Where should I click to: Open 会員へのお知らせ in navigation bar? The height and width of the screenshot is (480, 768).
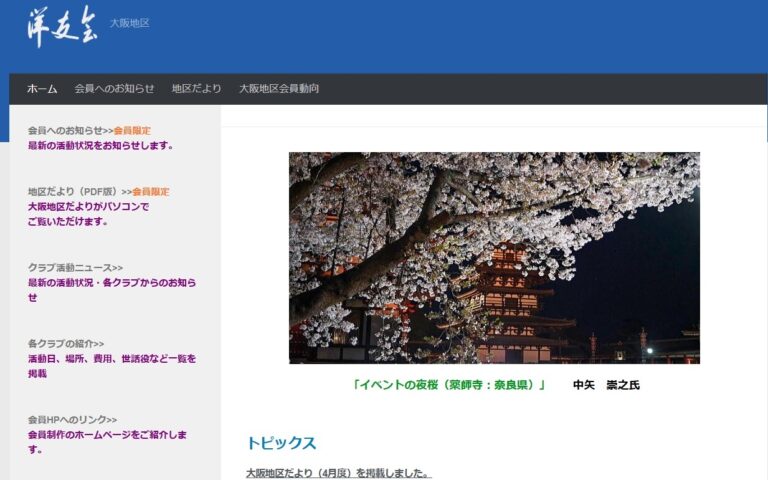click(x=114, y=89)
